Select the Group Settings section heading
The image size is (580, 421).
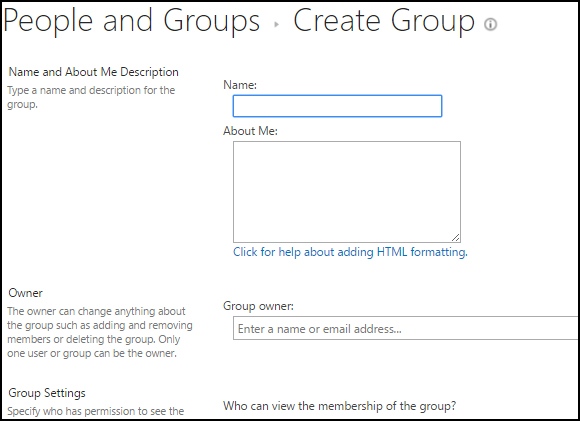click(x=47, y=393)
